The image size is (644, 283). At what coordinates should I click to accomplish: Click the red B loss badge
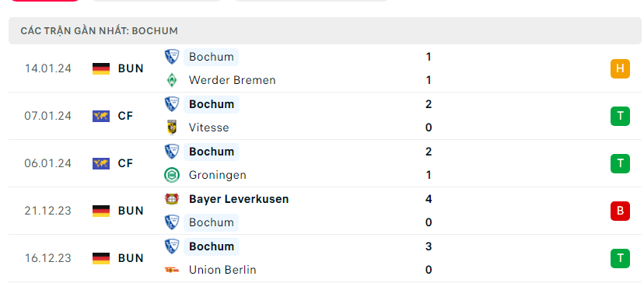(x=620, y=211)
